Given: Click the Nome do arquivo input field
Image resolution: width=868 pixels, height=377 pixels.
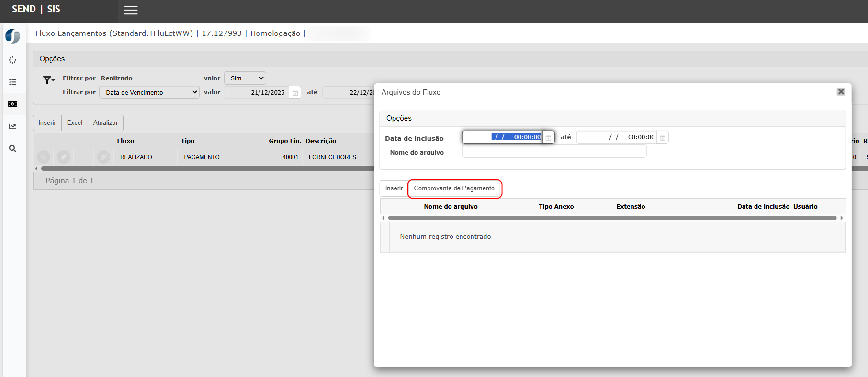Looking at the screenshot, I should click(554, 152).
